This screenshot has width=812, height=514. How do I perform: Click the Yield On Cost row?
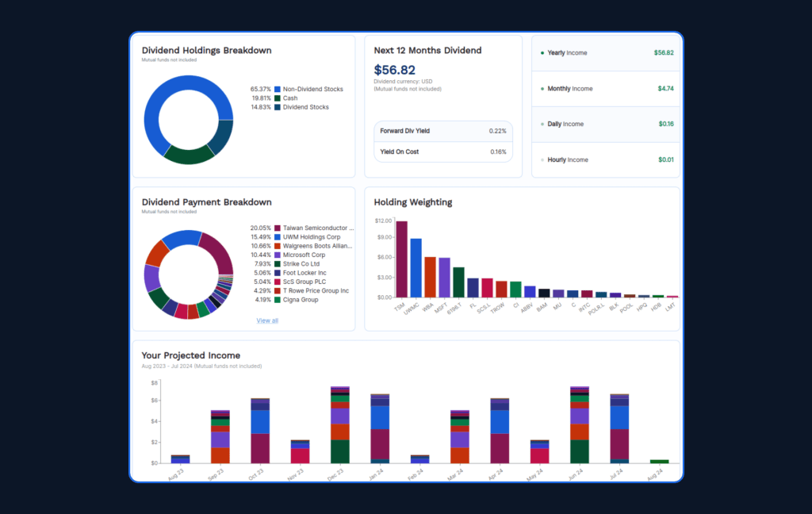coord(443,152)
